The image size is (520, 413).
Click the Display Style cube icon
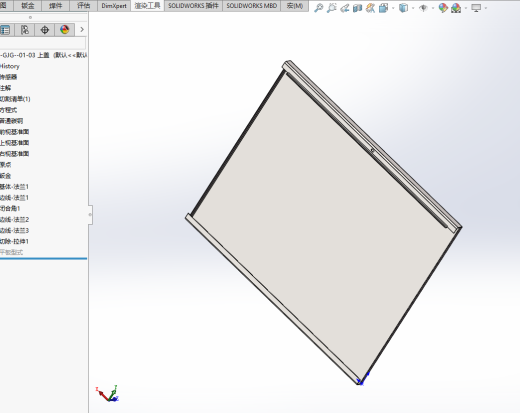[403, 8]
